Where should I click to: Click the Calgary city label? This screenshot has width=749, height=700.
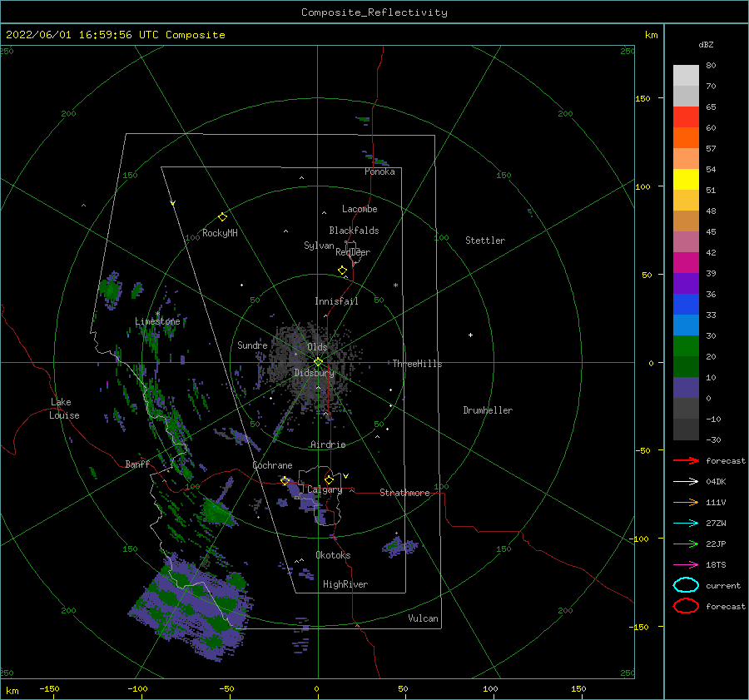325,489
